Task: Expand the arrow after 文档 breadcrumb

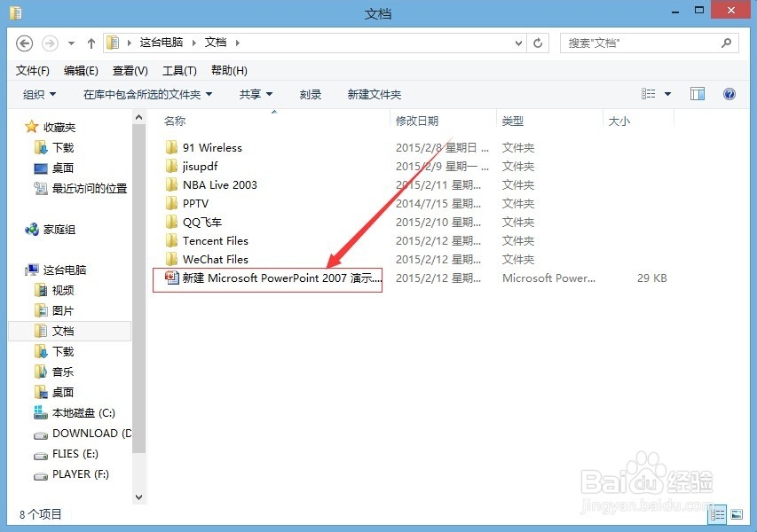Action: (x=237, y=43)
